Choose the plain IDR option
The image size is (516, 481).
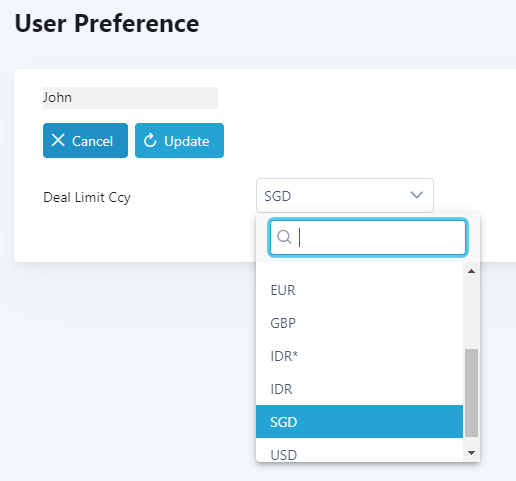coord(359,389)
